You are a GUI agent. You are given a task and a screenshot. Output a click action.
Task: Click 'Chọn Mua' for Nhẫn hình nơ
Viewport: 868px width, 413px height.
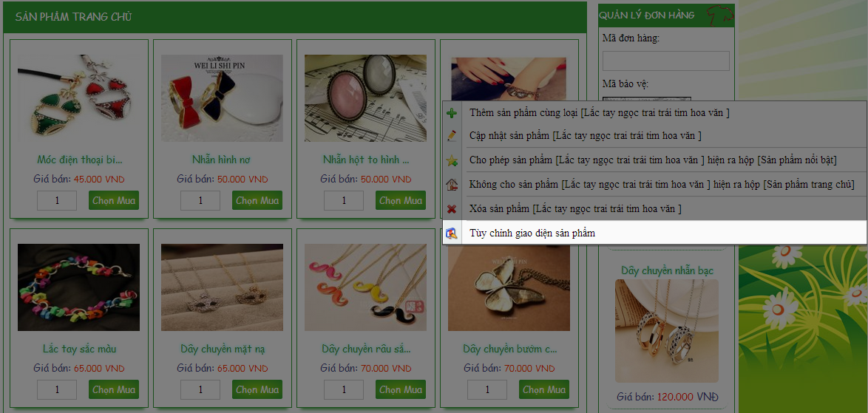coord(257,200)
